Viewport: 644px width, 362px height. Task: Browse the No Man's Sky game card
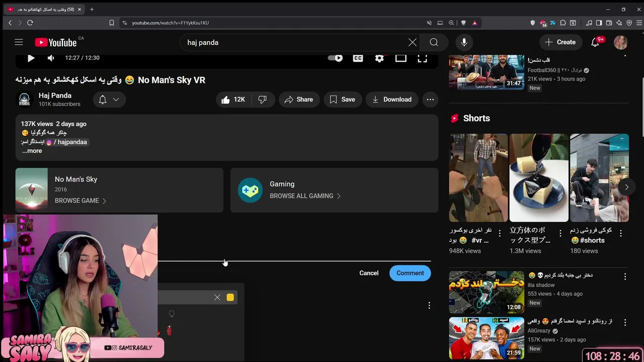click(119, 190)
